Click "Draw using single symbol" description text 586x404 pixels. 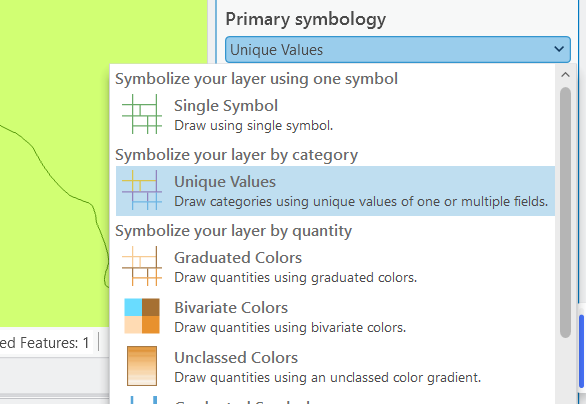point(253,126)
